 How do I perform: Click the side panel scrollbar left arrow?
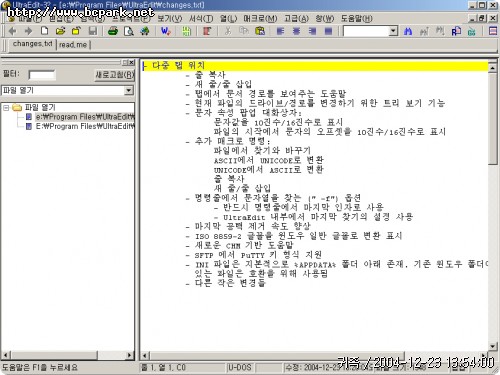6,355
